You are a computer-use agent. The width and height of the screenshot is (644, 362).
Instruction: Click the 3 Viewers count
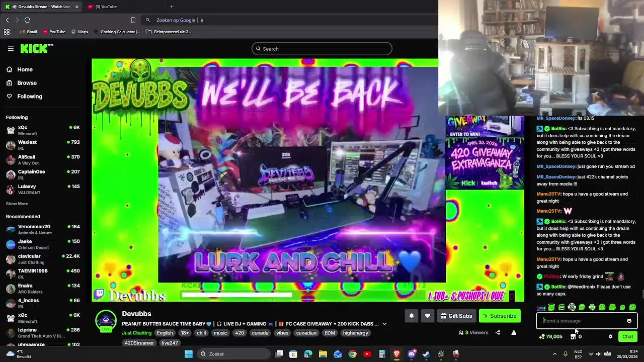coord(473,332)
